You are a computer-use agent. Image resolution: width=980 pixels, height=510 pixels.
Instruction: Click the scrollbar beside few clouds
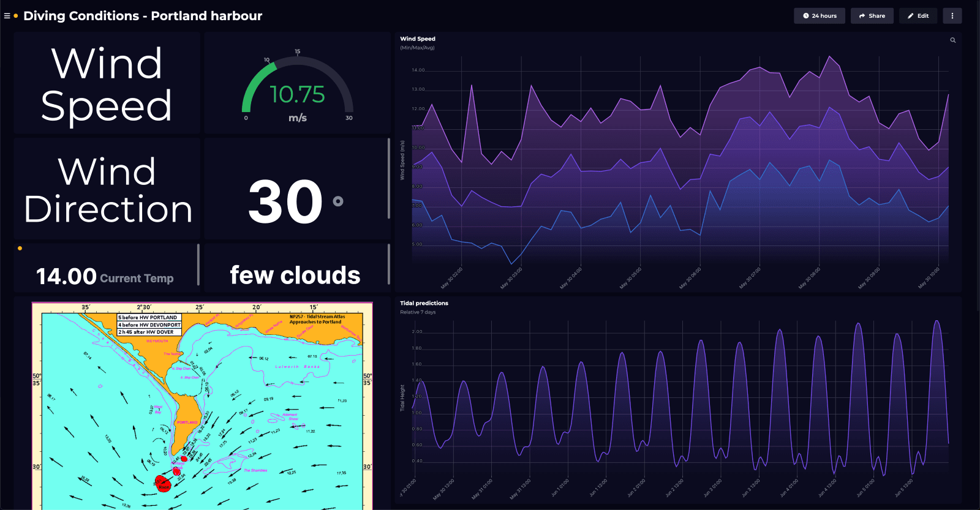(389, 264)
